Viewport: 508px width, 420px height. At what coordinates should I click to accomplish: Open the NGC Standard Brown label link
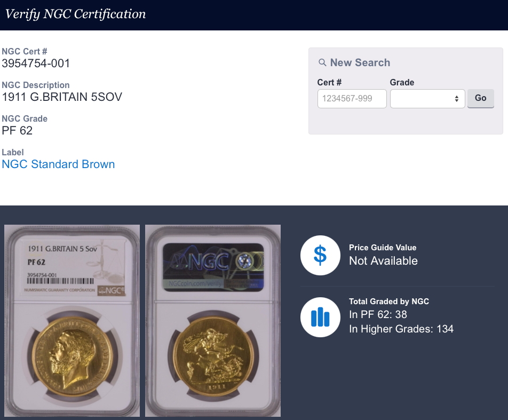(x=58, y=164)
